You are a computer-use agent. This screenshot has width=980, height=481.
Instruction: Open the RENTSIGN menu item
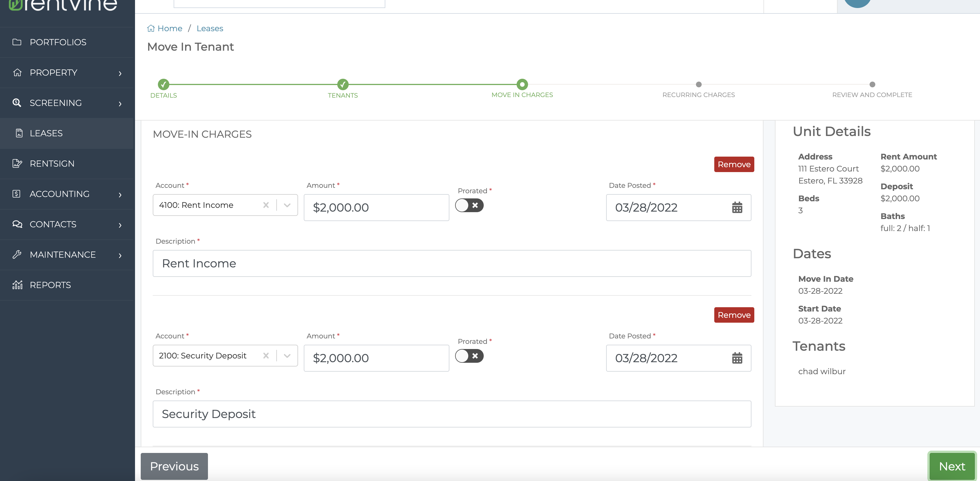point(67,163)
